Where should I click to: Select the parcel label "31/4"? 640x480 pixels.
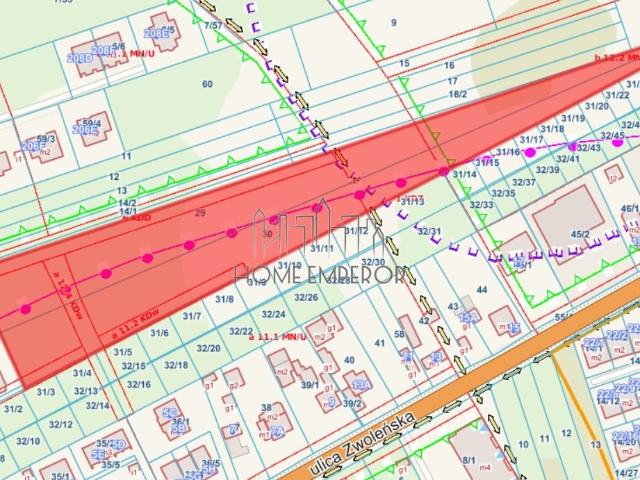point(82,373)
